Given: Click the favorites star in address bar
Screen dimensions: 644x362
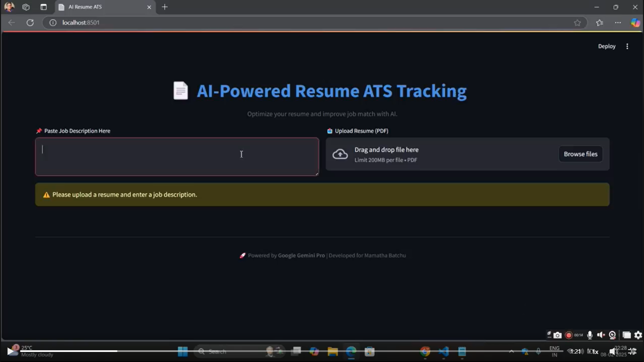Looking at the screenshot, I should (x=577, y=22).
